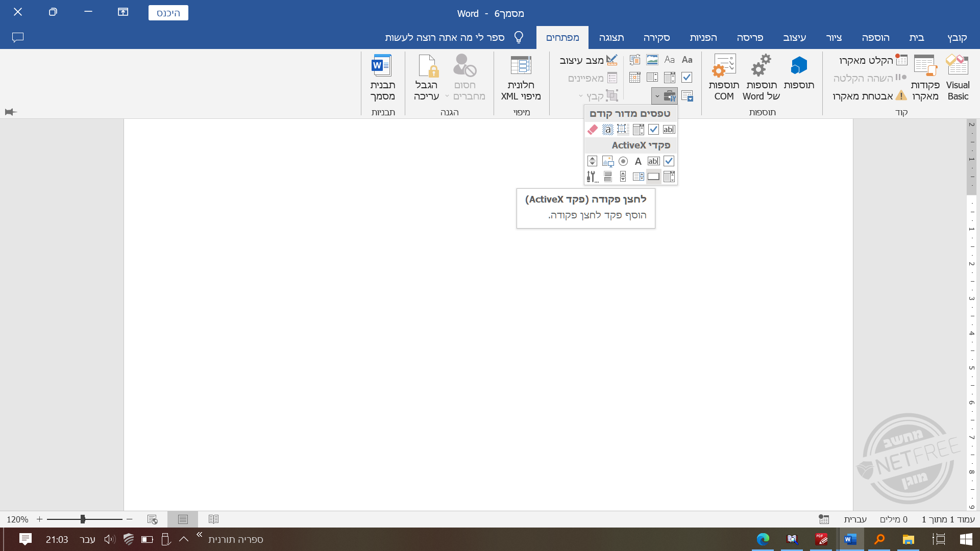Insert a plain text content control
Image resolution: width=980 pixels, height=551 pixels.
coord(670,60)
